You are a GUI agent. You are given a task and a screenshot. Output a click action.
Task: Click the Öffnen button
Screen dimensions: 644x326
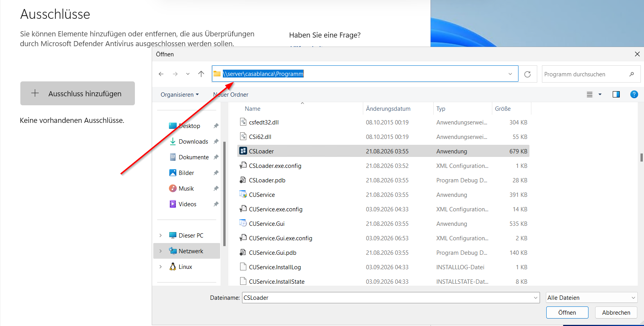(567, 312)
